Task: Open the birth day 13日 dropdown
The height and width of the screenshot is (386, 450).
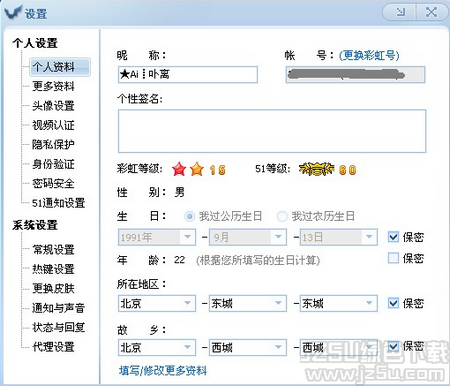Action: (x=339, y=237)
